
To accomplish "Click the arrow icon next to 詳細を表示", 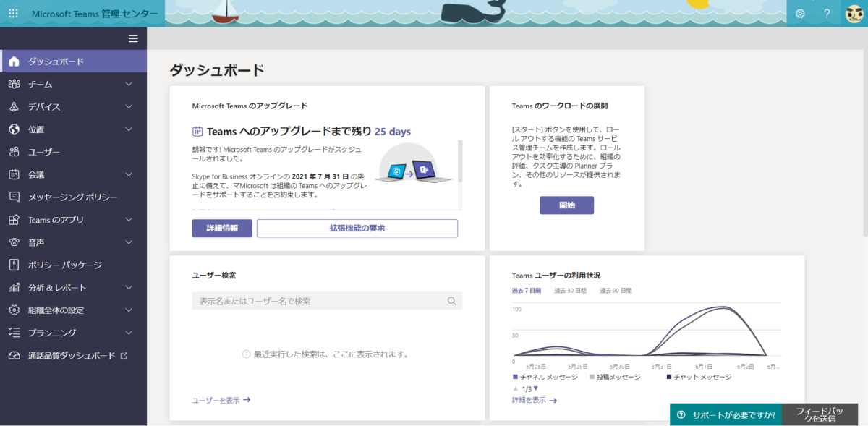I will click(x=553, y=400).
